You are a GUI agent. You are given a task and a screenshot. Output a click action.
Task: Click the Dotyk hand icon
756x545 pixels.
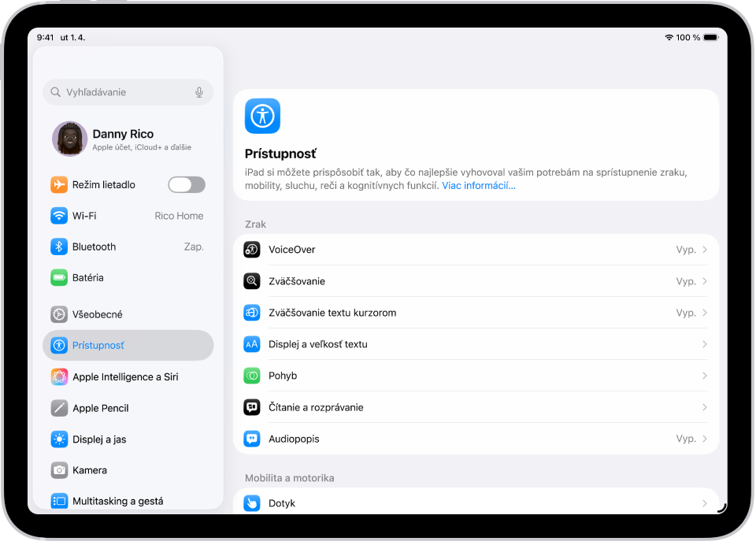(252, 503)
